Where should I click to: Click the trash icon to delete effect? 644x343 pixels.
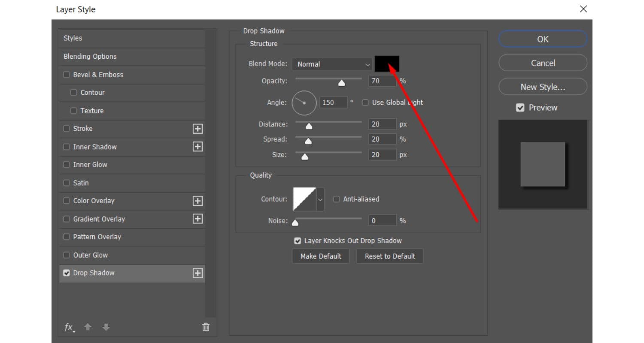(x=206, y=327)
